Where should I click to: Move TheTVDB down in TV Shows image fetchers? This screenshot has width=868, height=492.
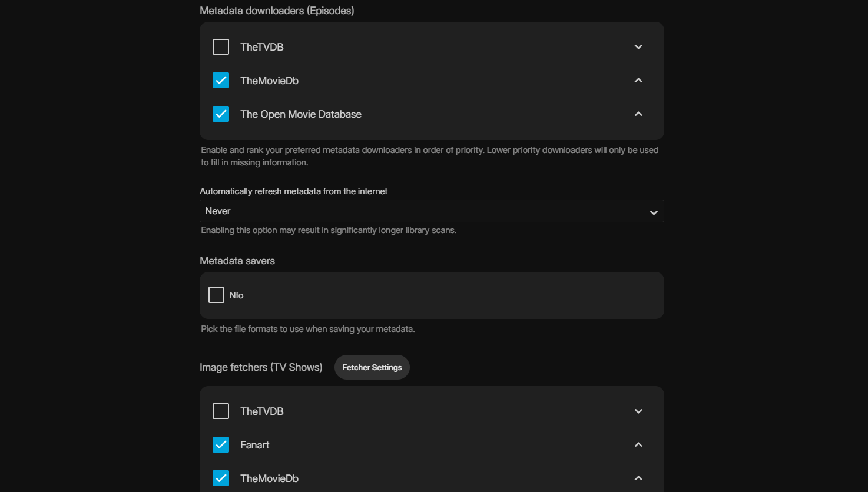638,411
